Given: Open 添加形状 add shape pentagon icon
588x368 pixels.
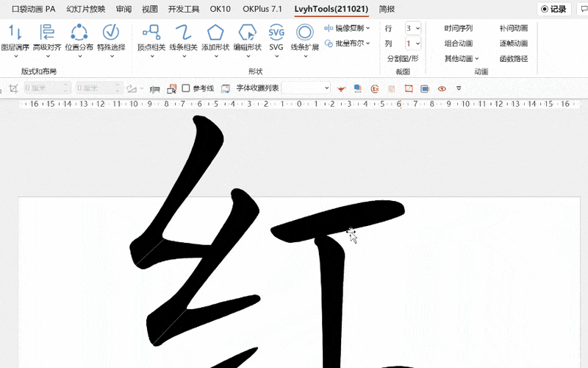Looking at the screenshot, I should pos(215,32).
